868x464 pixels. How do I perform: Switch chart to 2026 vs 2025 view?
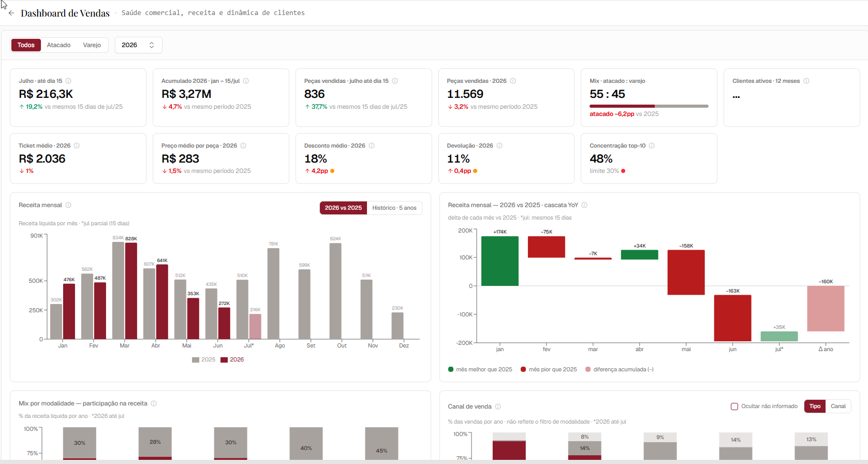(x=343, y=208)
